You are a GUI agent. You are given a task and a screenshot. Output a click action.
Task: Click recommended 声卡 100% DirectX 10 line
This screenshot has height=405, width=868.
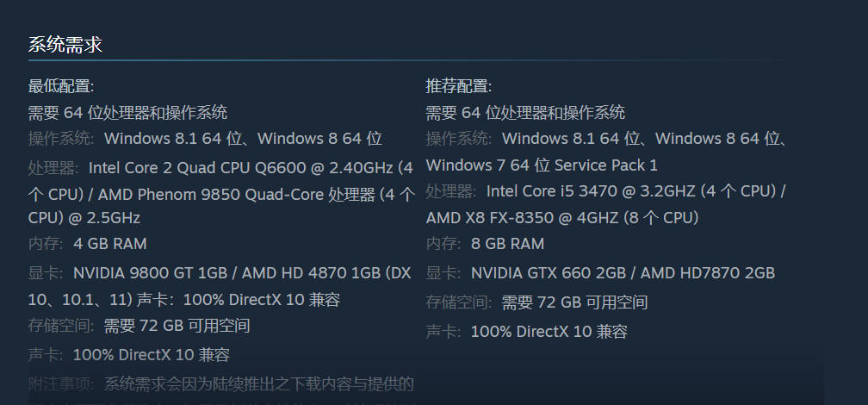526,332
